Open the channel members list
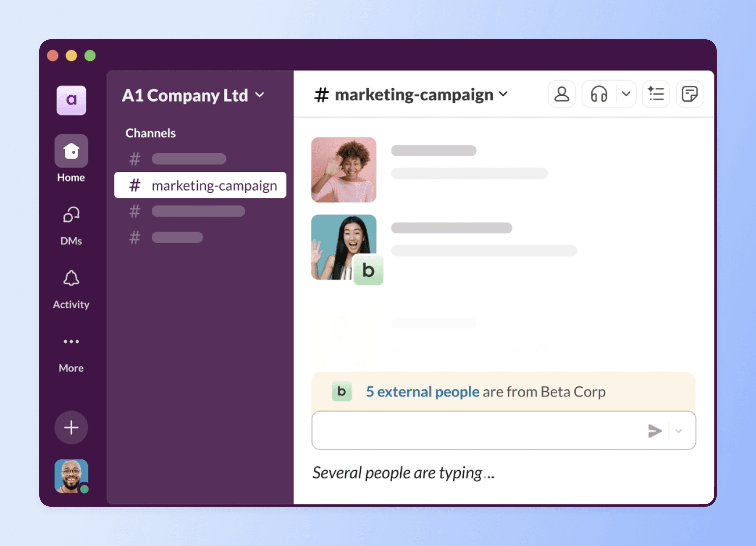756x546 pixels. [x=562, y=94]
